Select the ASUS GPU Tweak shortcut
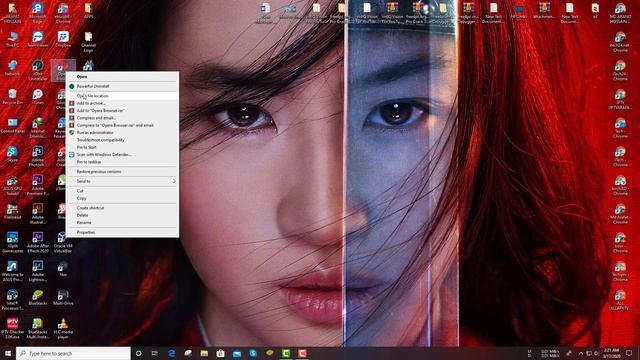 [x=12, y=185]
